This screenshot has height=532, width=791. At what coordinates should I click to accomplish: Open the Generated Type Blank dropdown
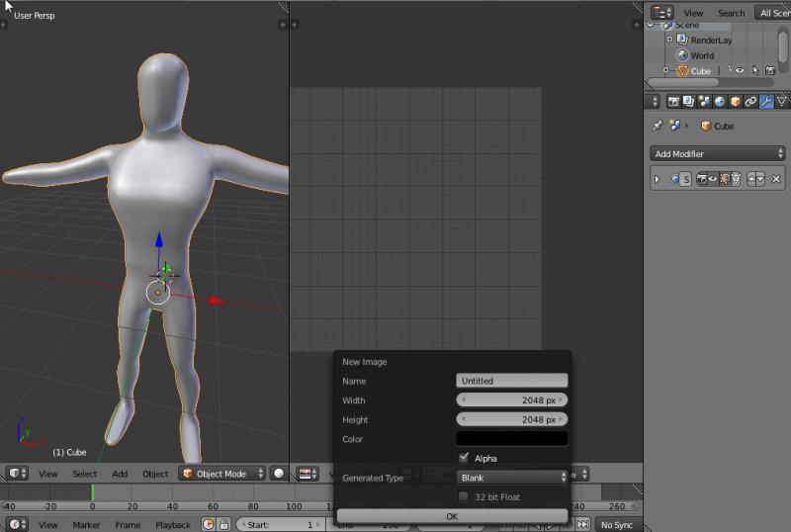(x=511, y=478)
